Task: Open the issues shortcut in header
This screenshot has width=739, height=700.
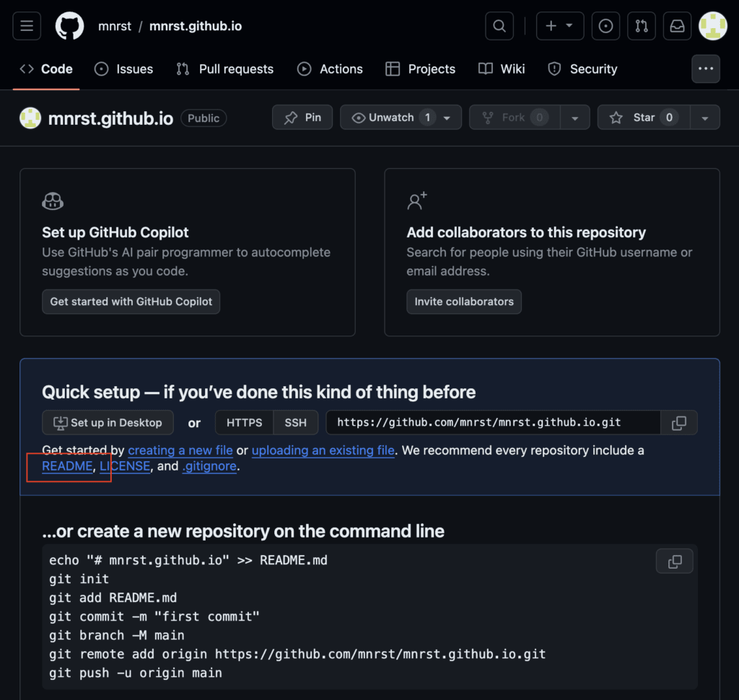Action: [605, 26]
